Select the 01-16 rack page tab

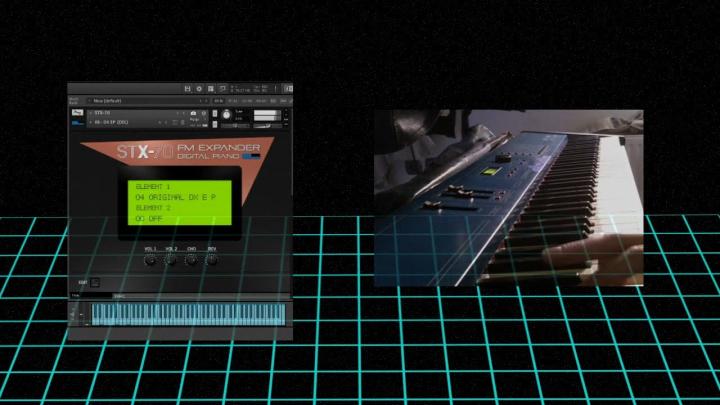pos(219,101)
